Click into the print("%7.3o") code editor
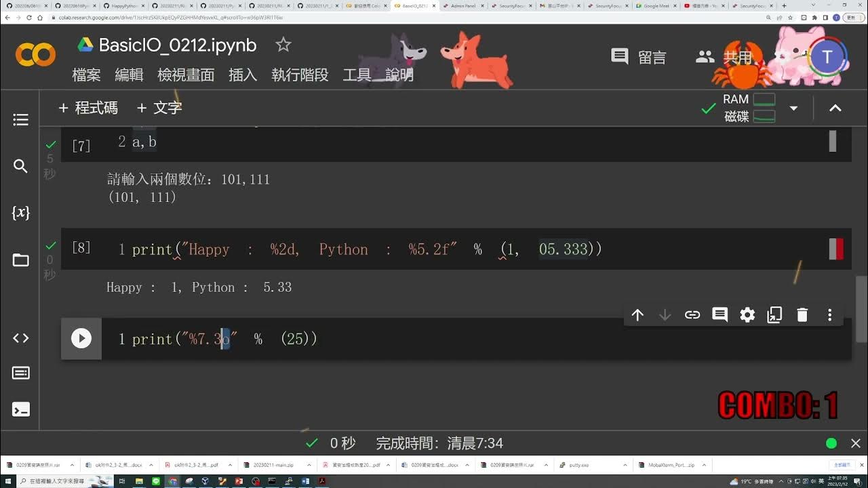The width and height of the screenshot is (868, 488). [x=475, y=339]
